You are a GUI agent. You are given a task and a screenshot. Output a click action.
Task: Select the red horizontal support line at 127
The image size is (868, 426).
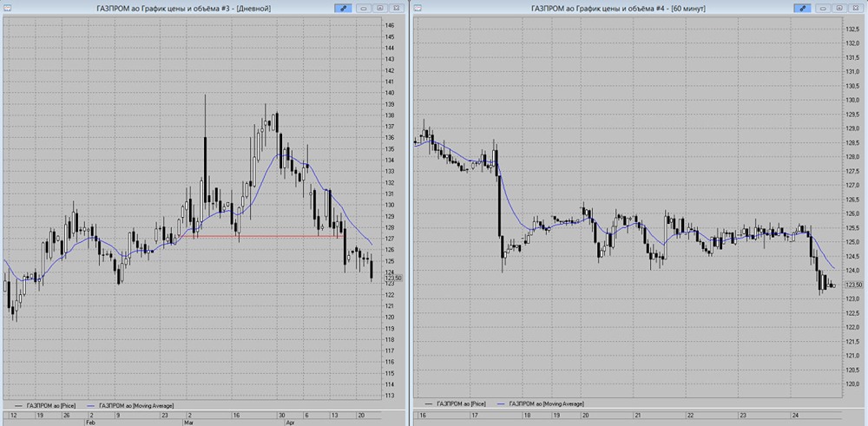260,237
